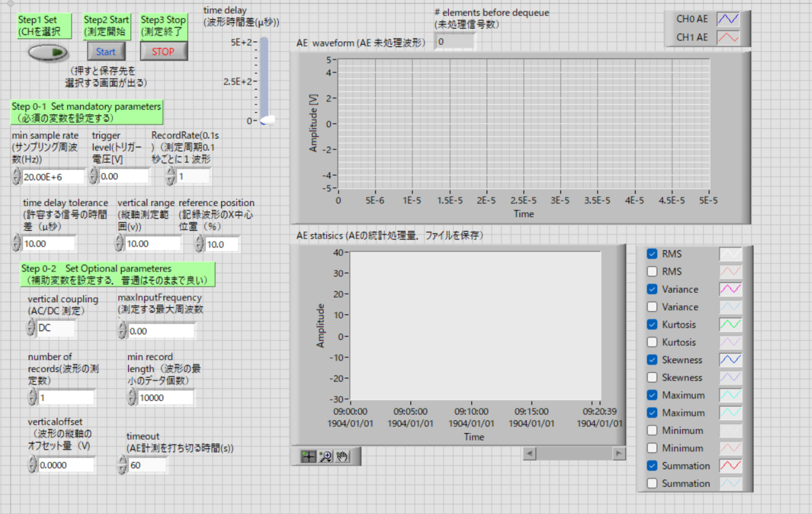Click the maxInputFrequency stepper arrows

pos(122,331)
